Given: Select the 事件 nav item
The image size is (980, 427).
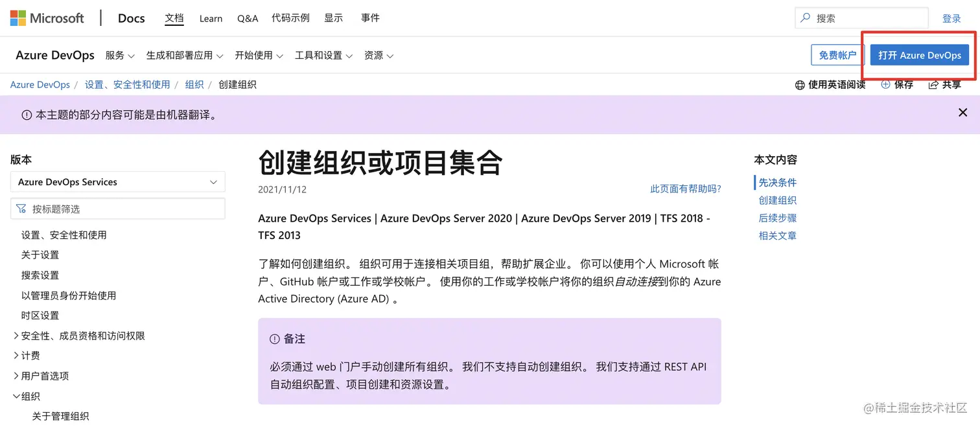Looking at the screenshot, I should click(x=370, y=18).
